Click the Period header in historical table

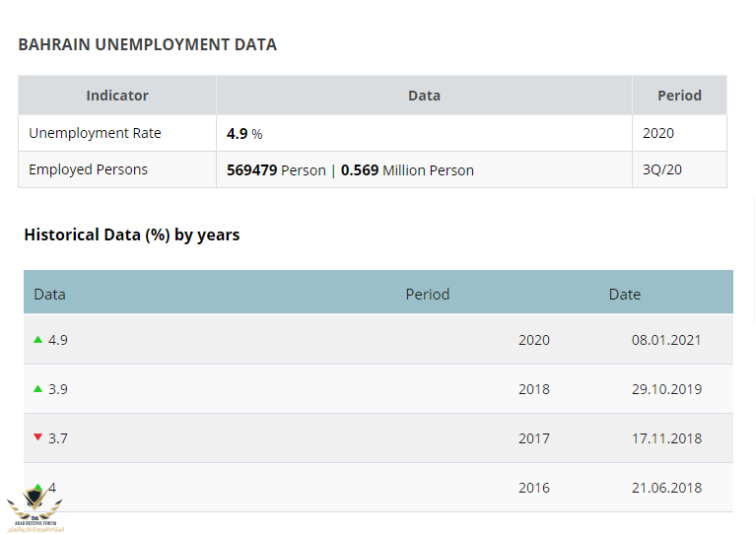(427, 295)
